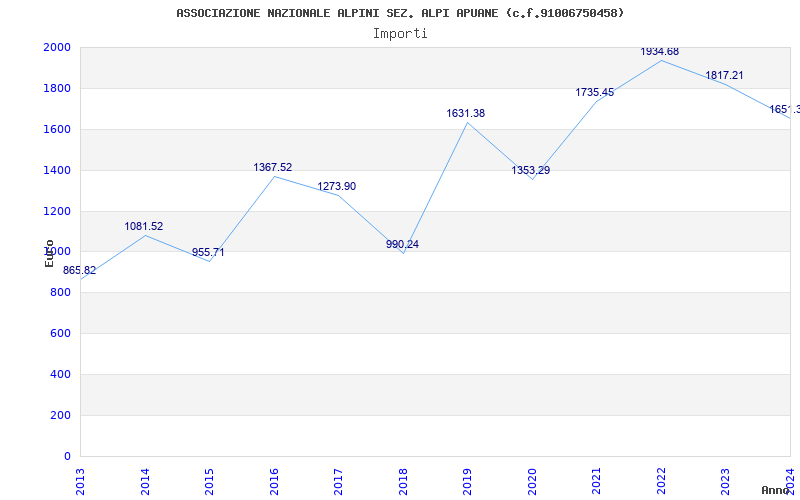Click x-axis year 2023
Screen dimensions: 800x500
726,481
